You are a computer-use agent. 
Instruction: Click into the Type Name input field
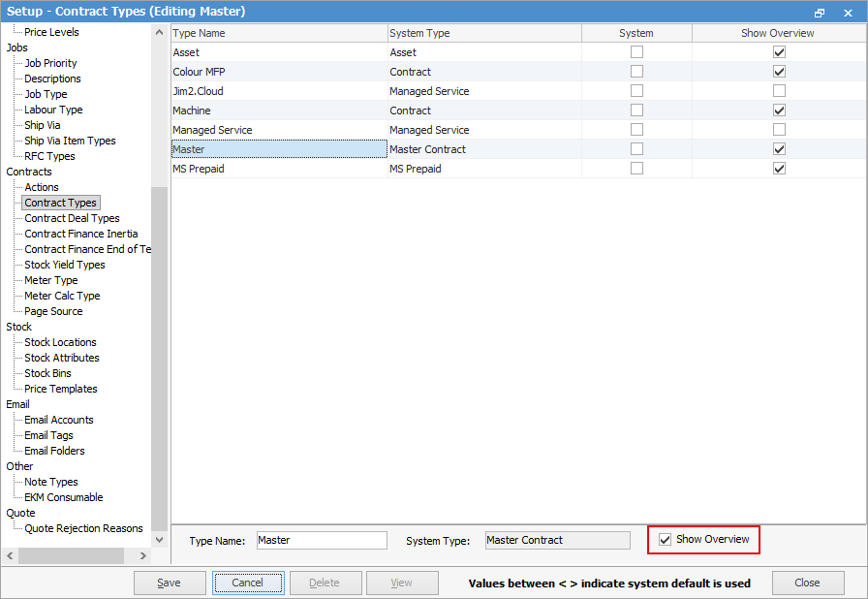pos(322,540)
